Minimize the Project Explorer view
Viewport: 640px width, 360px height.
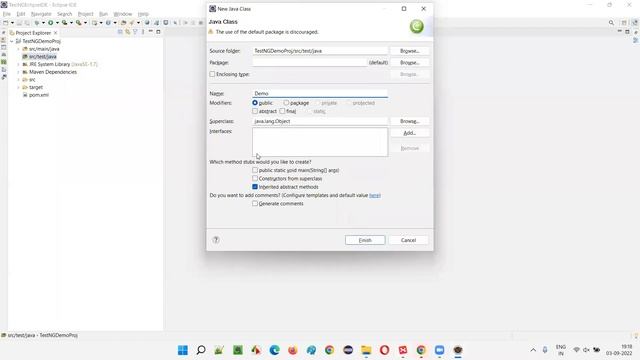(x=151, y=31)
